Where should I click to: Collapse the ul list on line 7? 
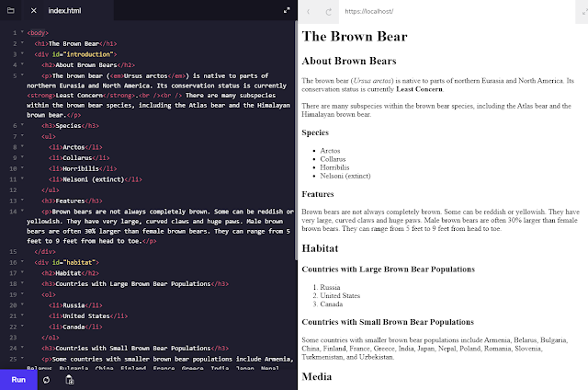22,136
